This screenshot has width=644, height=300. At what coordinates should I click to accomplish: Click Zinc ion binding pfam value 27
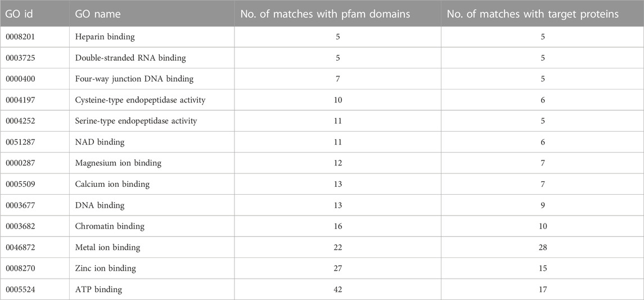click(x=337, y=268)
